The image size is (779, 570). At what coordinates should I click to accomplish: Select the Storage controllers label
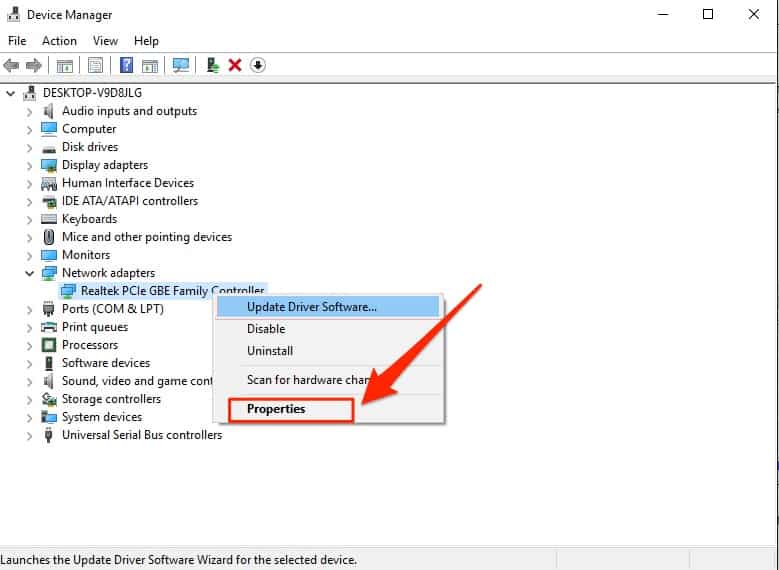(x=111, y=399)
